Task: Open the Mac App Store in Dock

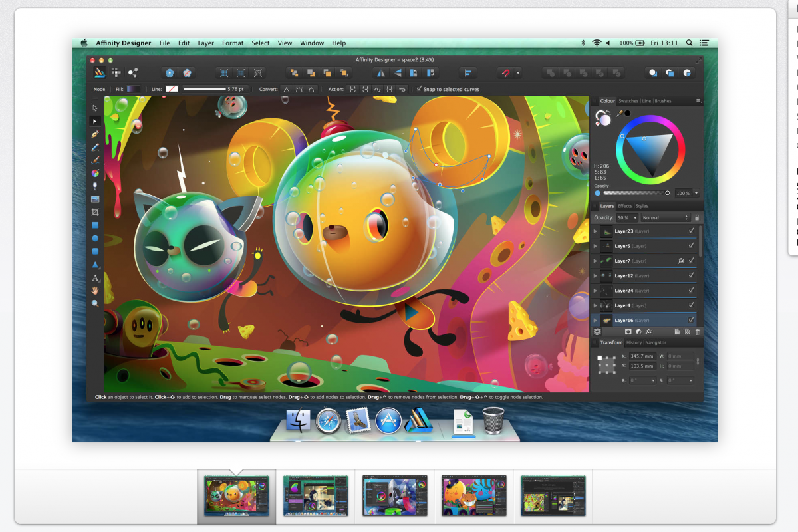Action: (388, 420)
